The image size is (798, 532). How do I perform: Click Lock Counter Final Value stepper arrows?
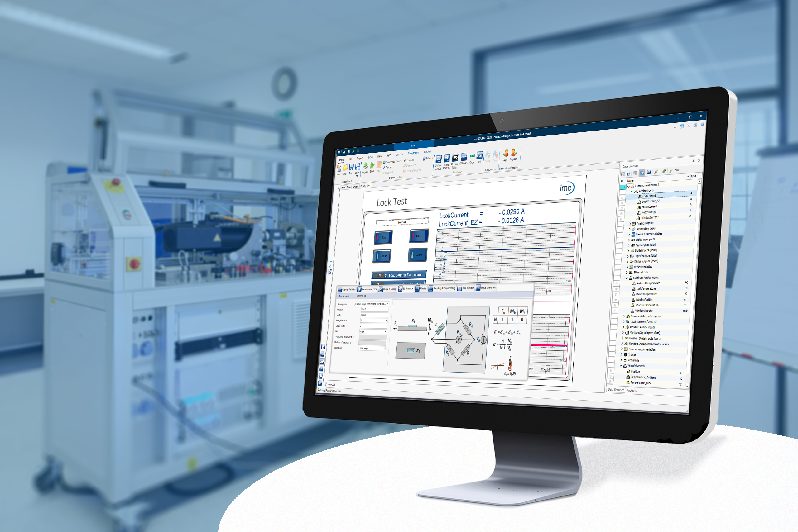point(385,275)
